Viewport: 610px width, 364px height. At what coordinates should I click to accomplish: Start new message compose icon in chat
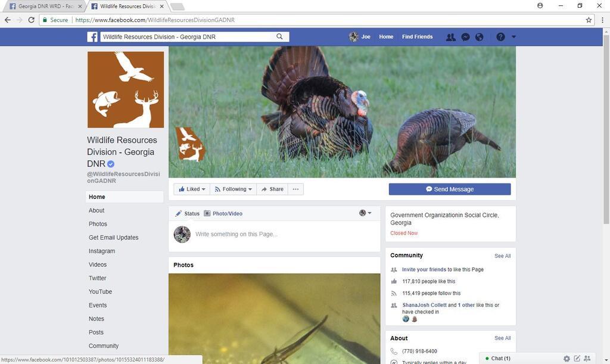(x=577, y=359)
